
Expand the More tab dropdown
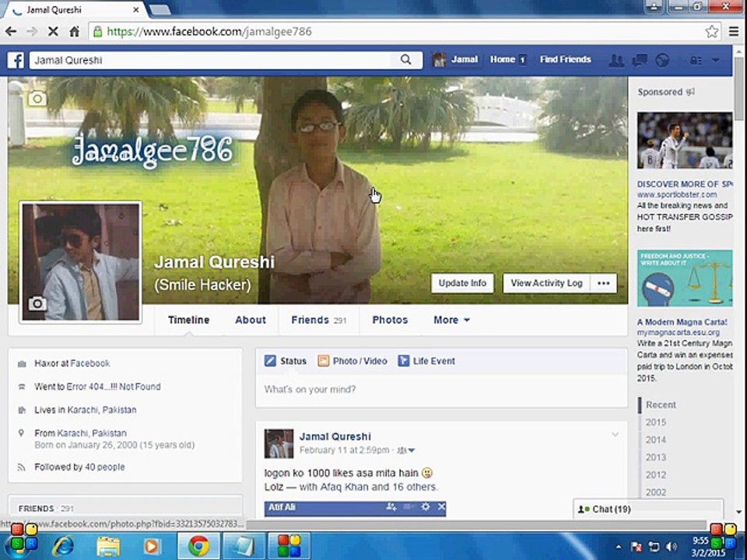click(451, 320)
